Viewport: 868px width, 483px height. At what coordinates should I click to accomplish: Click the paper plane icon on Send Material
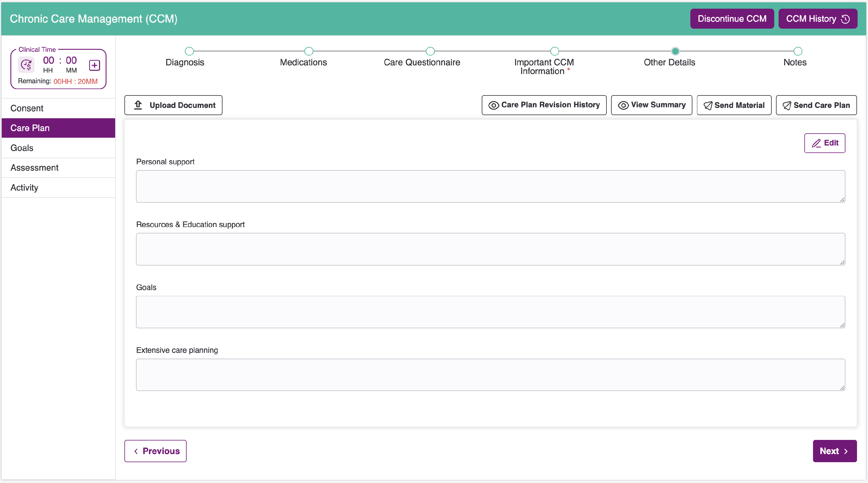[x=708, y=106]
